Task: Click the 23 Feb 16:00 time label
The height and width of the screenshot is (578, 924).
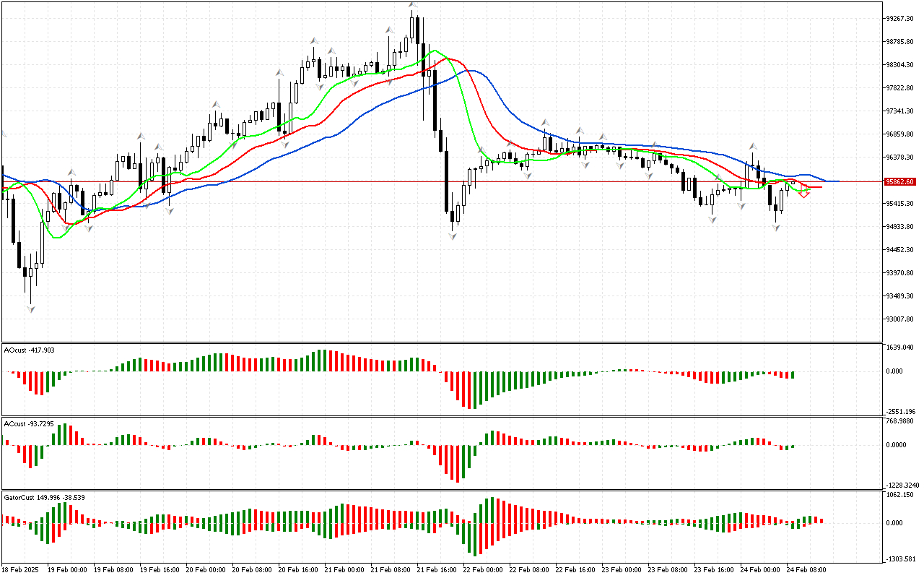Action: (x=714, y=570)
